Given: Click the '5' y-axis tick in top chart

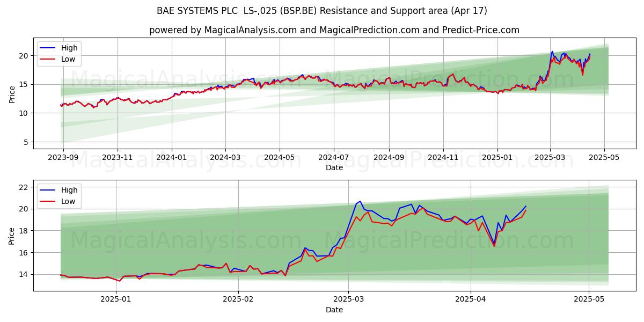Looking at the screenshot, I should pos(27,142).
